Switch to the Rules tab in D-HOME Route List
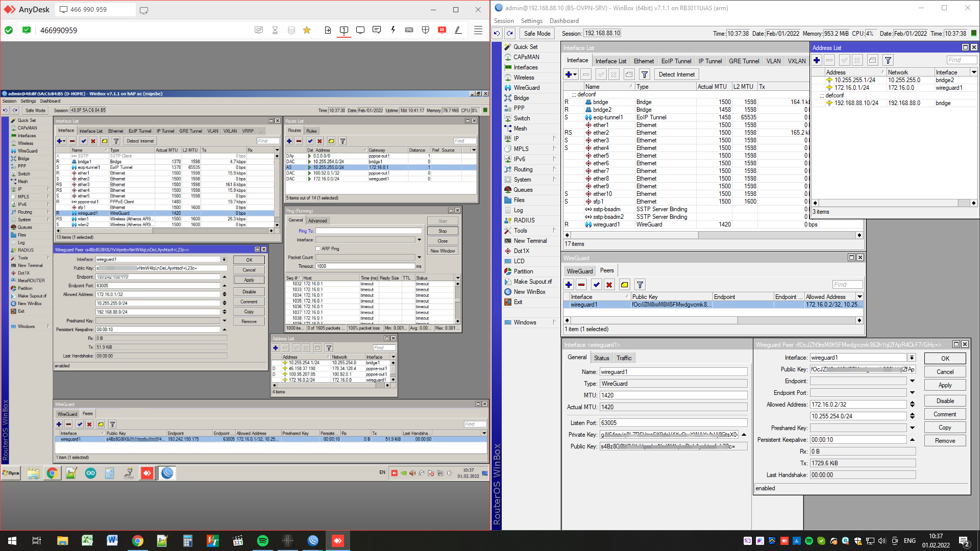Image resolution: width=980 pixels, height=551 pixels. [311, 131]
